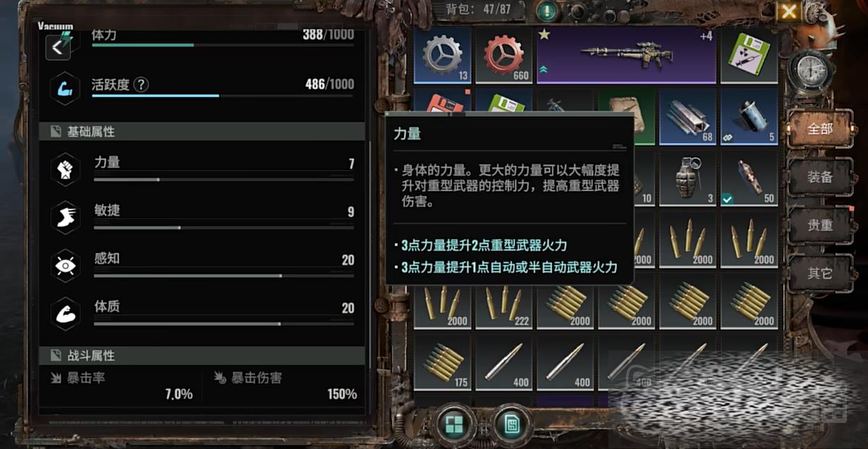Select the 敏捷 agility attribute icon
This screenshot has height=449, width=868.
click(65, 217)
